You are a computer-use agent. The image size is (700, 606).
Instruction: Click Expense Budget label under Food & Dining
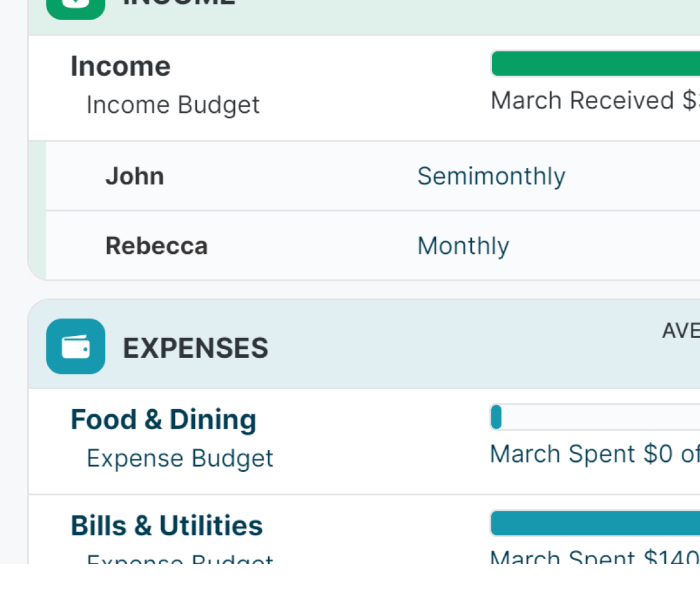point(180,458)
